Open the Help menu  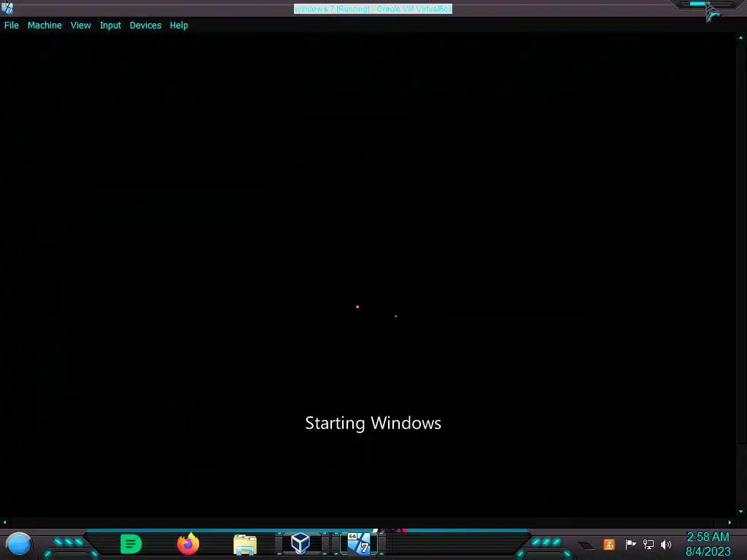point(179,26)
